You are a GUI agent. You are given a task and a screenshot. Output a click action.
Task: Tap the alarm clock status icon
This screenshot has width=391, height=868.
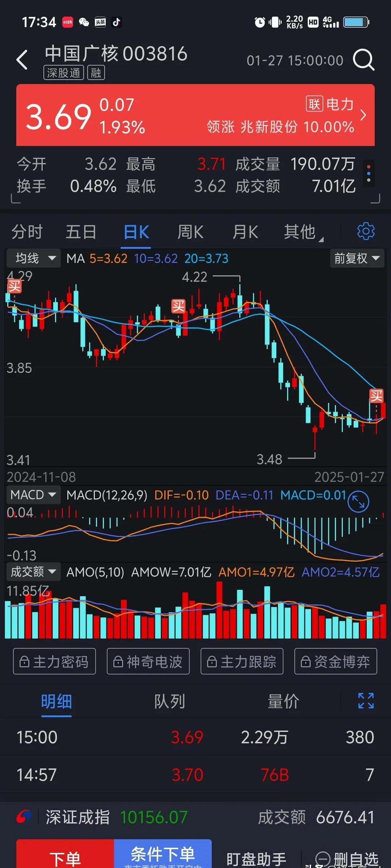(260, 22)
